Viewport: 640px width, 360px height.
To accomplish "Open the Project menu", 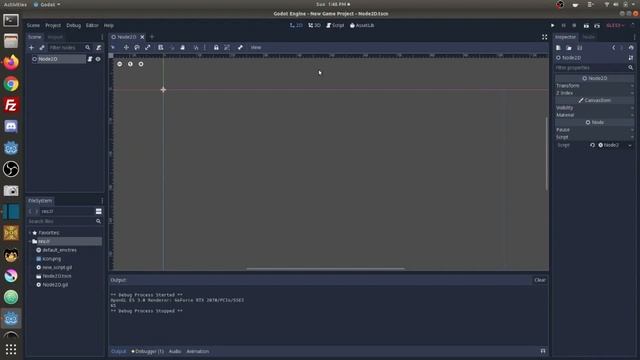I will tap(53, 25).
